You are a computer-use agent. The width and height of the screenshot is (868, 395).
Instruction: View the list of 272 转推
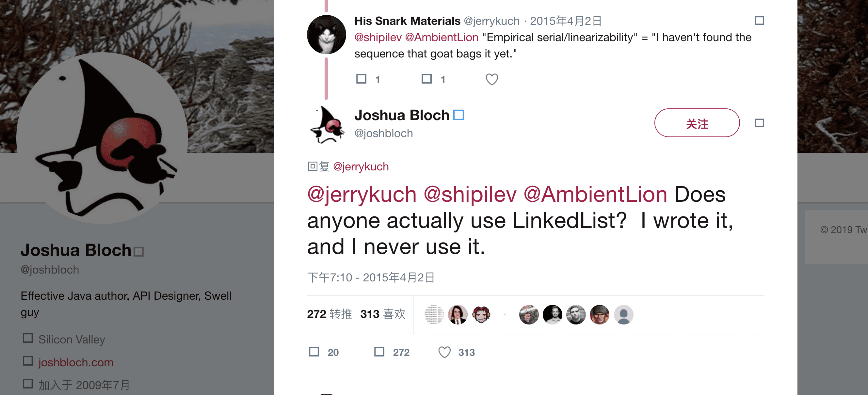click(x=329, y=314)
